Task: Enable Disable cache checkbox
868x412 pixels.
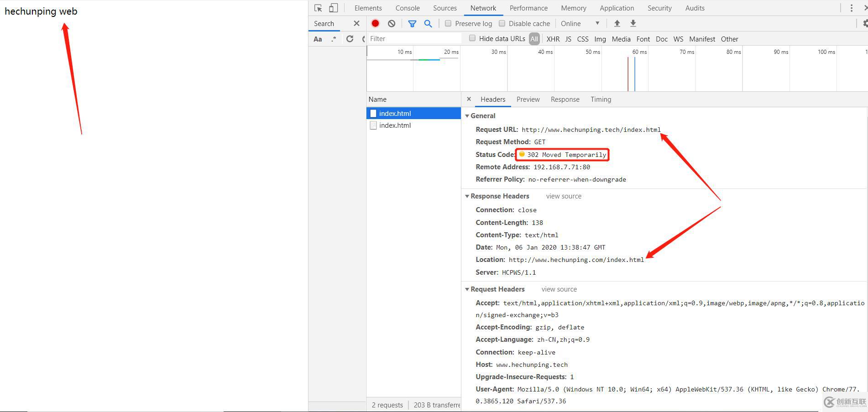Action: pyautogui.click(x=502, y=23)
